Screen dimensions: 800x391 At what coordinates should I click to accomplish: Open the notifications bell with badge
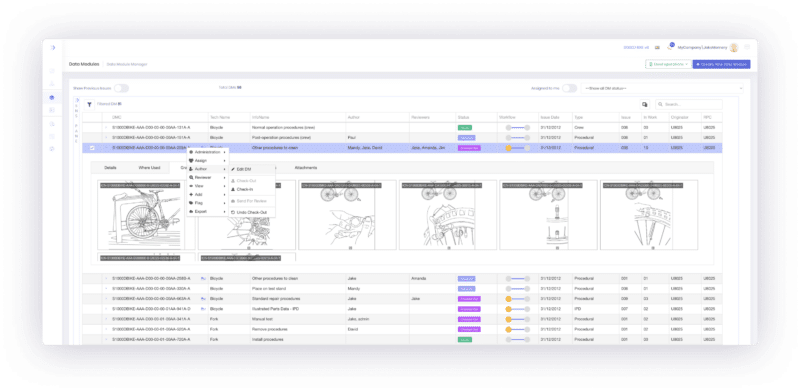coord(670,47)
